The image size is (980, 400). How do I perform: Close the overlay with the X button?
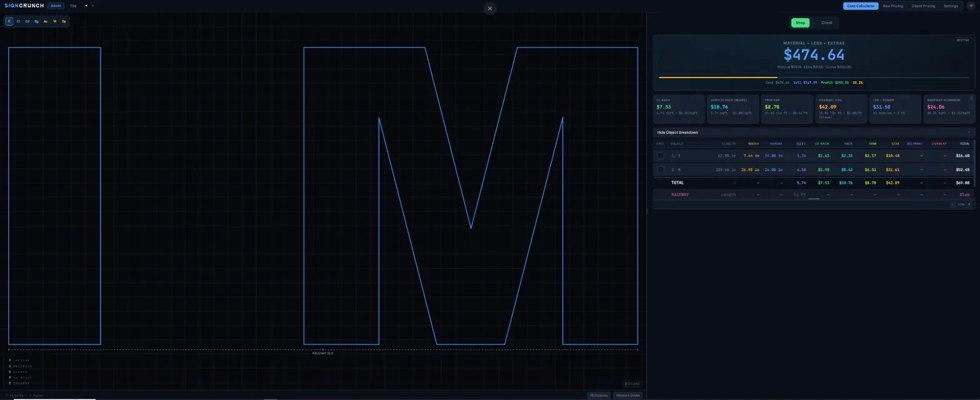tap(490, 8)
